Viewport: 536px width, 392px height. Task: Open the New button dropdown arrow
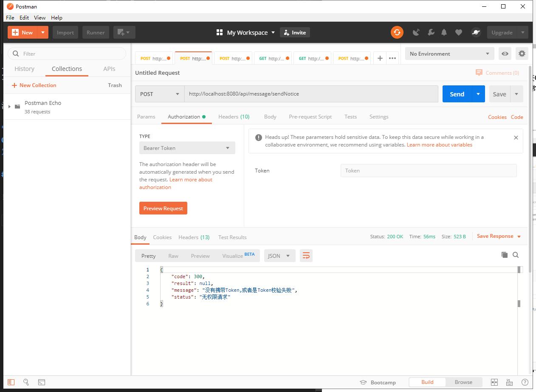[43, 32]
